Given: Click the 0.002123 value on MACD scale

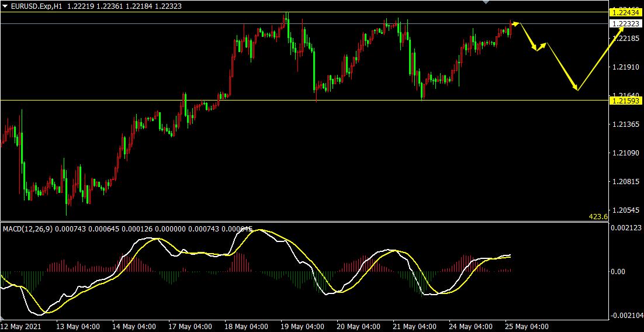Looking at the screenshot, I should [626, 227].
